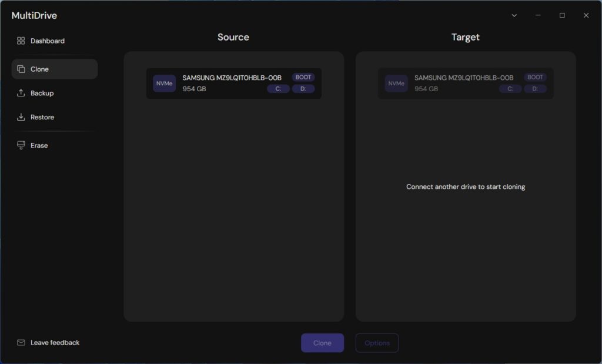The image size is (602, 364).
Task: Maximize the MultiDrive window
Action: click(x=562, y=16)
